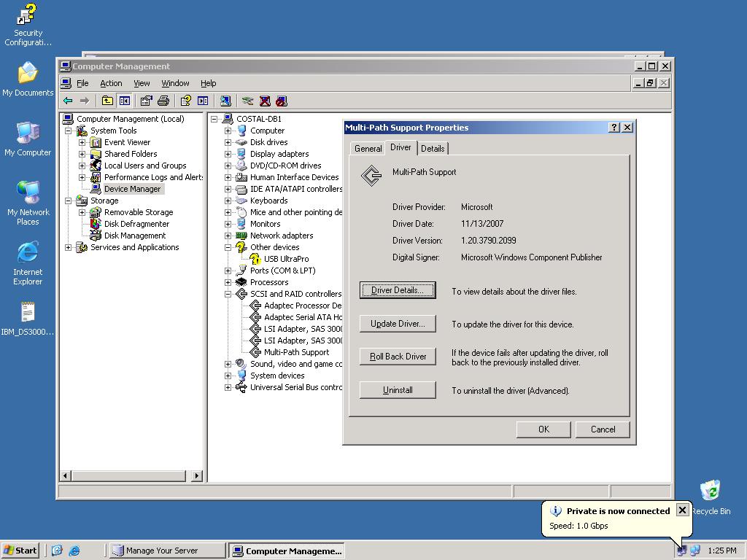Expand Services and Applications in the tree
Screen dimensions: 747x560
(x=69, y=247)
